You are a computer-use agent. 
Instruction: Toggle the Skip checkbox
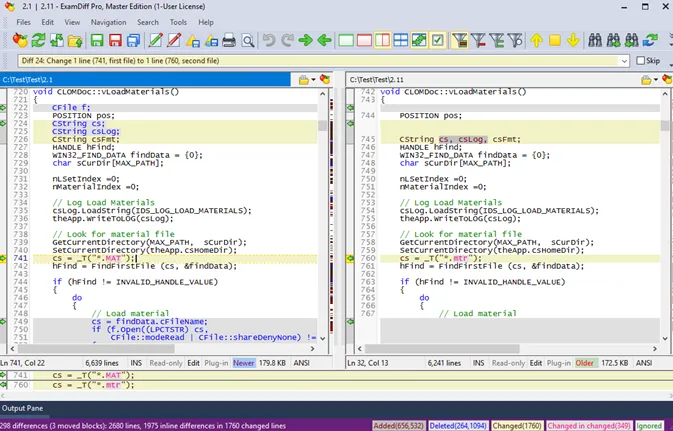tap(640, 61)
